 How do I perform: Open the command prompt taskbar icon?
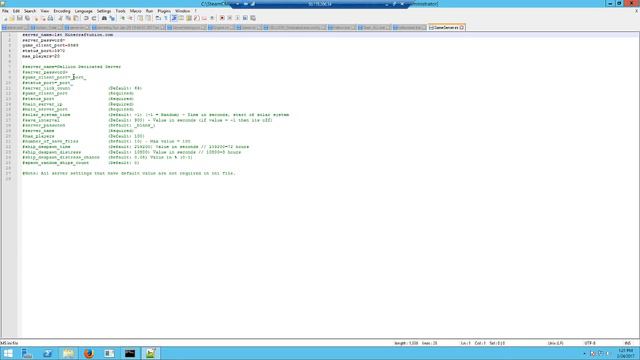[130, 353]
